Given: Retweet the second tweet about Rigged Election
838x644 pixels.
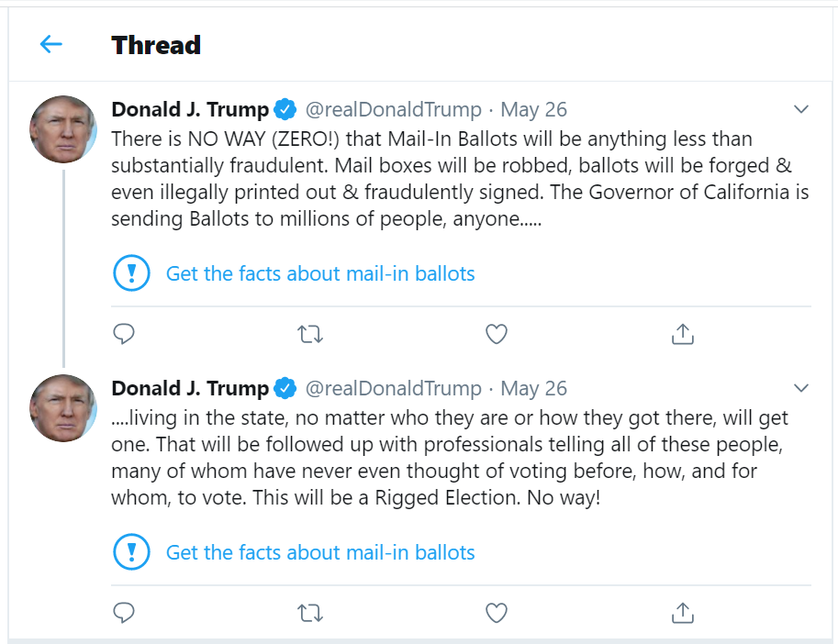Looking at the screenshot, I should [311, 613].
